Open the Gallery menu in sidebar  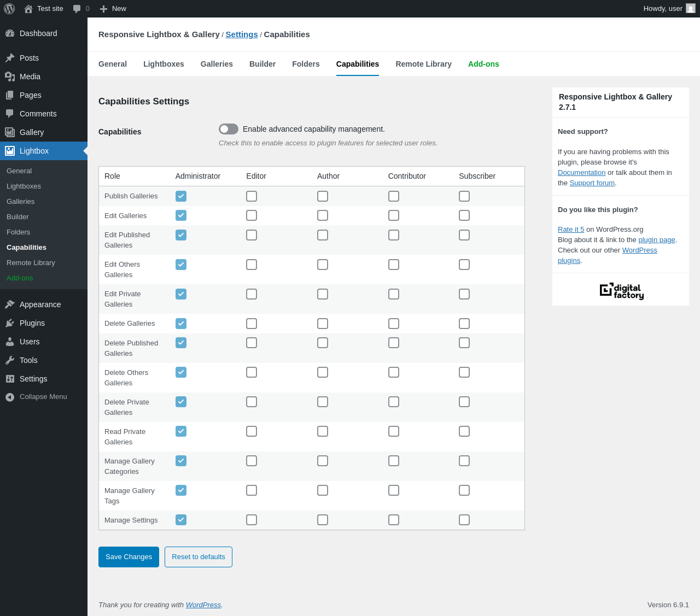32,132
